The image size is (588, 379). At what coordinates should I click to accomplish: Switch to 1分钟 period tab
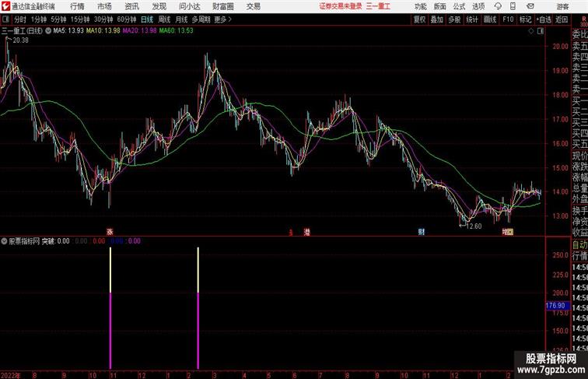tap(39, 19)
